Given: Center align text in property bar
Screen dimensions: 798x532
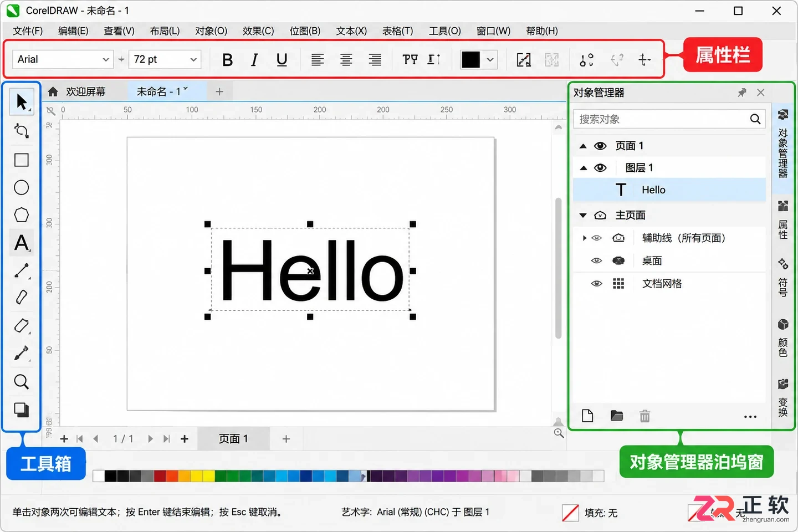Looking at the screenshot, I should pos(346,59).
